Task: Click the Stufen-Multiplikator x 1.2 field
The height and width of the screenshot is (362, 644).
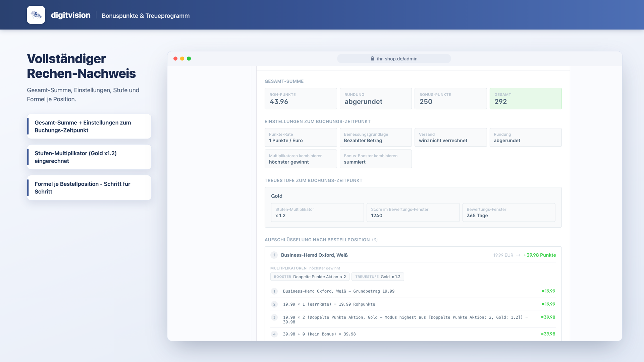Action: 317,213
